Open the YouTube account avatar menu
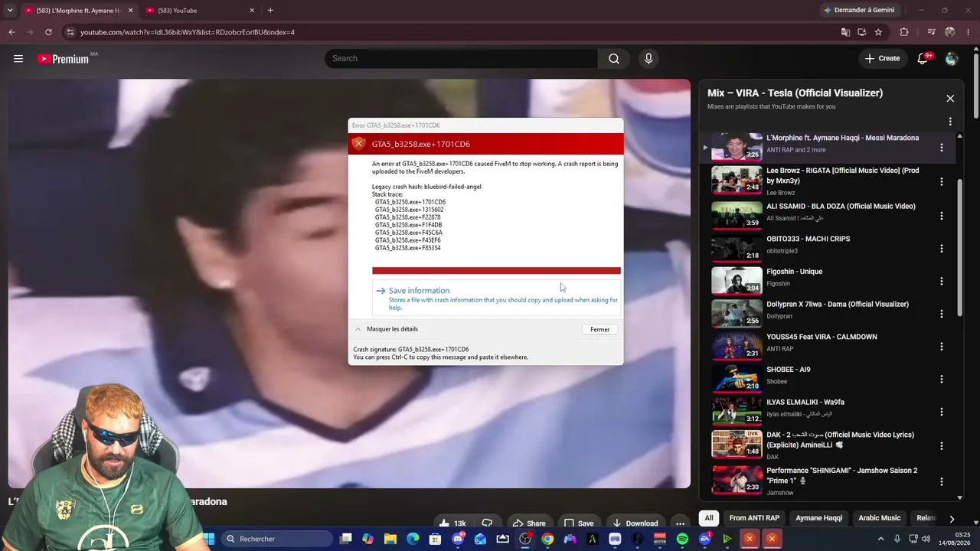The width and height of the screenshot is (980, 551). point(952,59)
